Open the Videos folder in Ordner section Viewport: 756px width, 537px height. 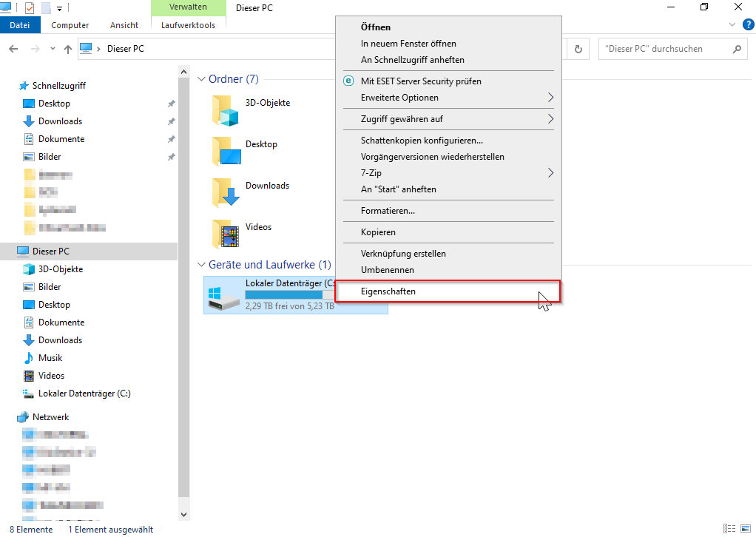pyautogui.click(x=226, y=234)
